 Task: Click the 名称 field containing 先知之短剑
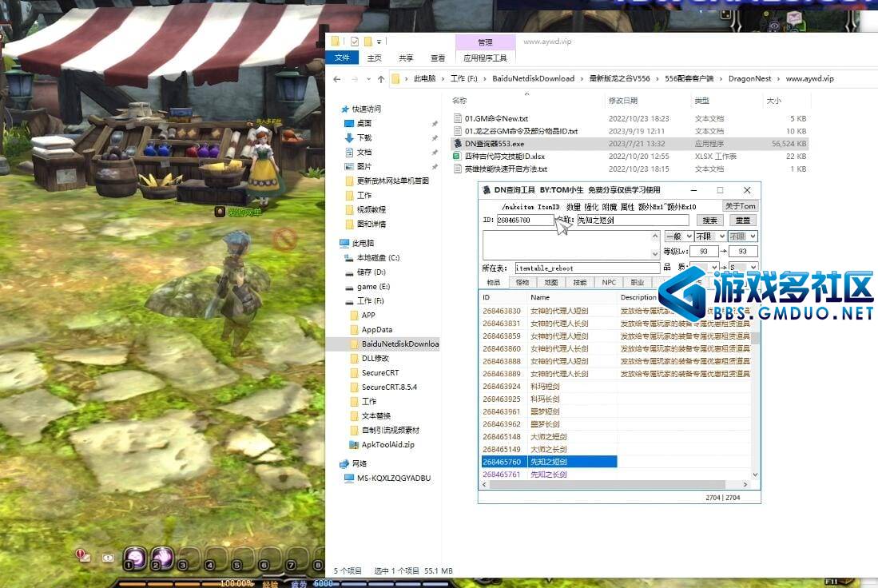click(633, 220)
